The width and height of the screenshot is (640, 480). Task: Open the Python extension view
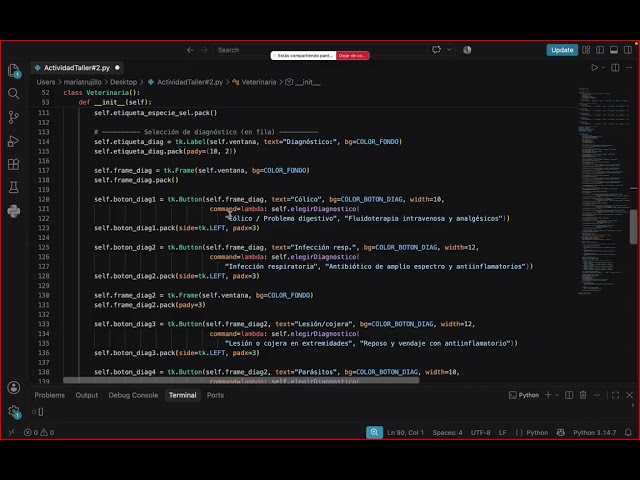tap(13, 211)
